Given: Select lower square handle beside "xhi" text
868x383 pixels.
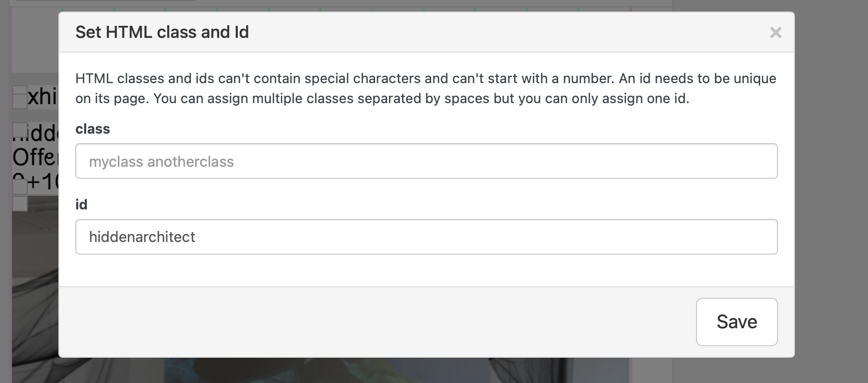Looking at the screenshot, I should click(x=19, y=102).
